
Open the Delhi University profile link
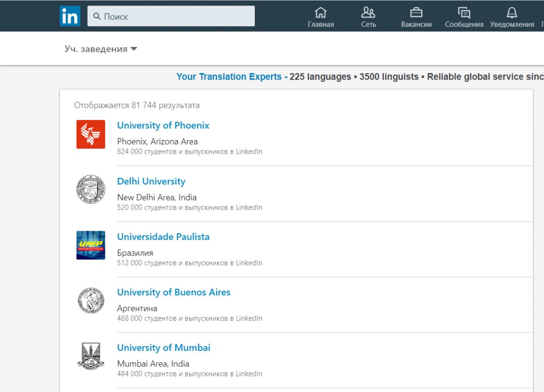click(x=151, y=181)
